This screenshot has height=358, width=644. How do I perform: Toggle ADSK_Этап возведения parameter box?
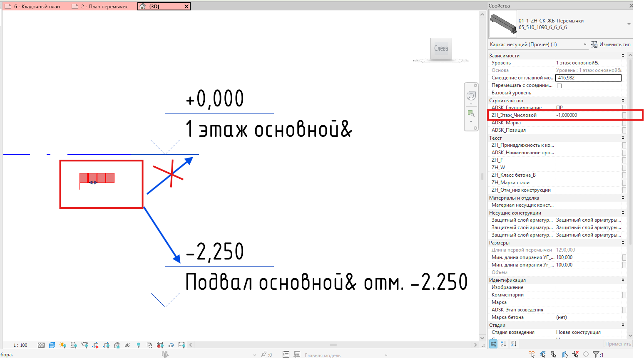(x=624, y=310)
